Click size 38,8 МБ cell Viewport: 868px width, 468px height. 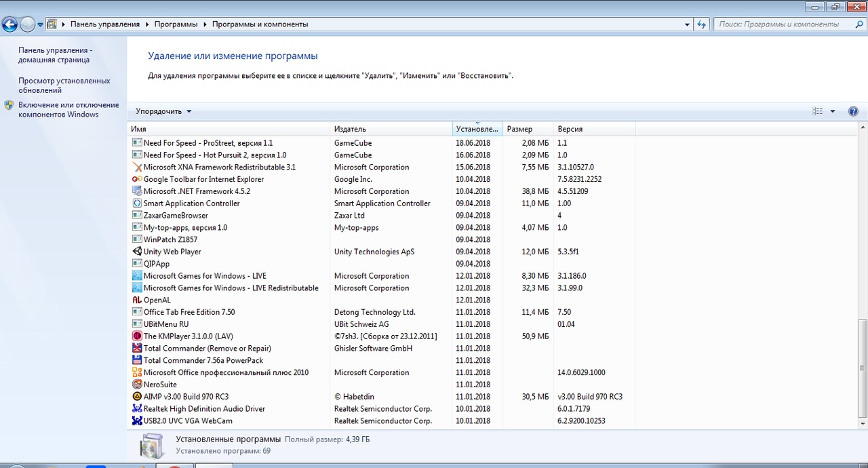(535, 191)
